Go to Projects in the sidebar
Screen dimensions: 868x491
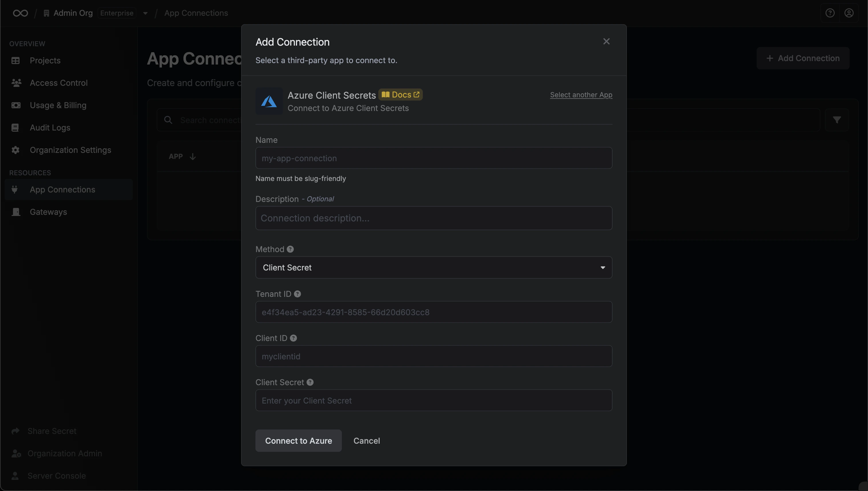point(69,61)
